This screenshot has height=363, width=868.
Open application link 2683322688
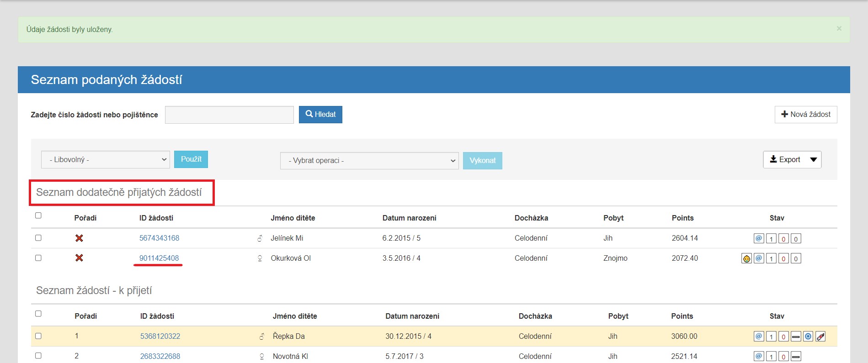(x=160, y=356)
